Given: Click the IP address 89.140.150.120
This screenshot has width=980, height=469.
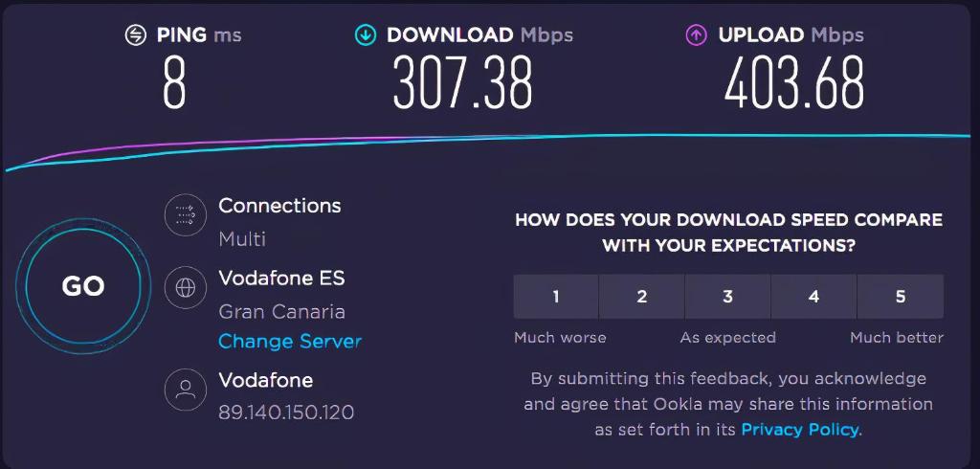Looking at the screenshot, I should point(286,413).
